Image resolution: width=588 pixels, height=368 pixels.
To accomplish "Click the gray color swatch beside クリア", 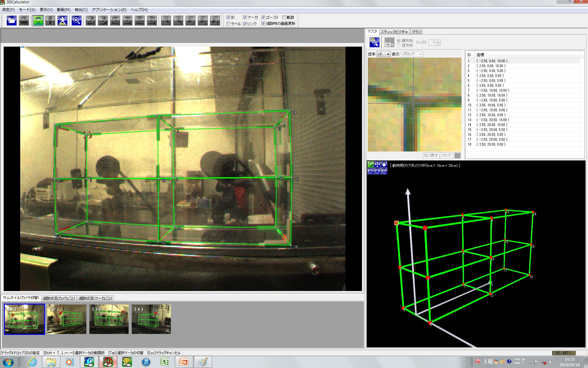I will [x=458, y=155].
